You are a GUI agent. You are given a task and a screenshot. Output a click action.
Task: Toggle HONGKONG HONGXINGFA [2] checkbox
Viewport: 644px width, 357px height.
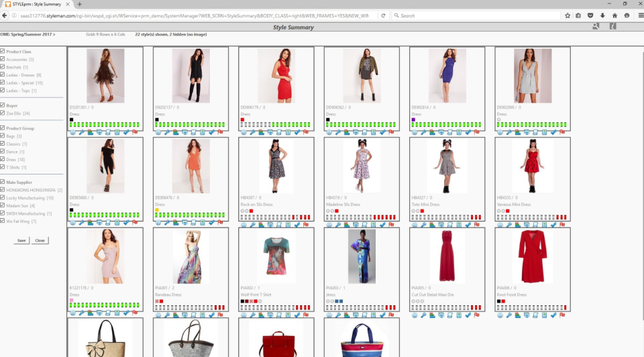pos(3,190)
